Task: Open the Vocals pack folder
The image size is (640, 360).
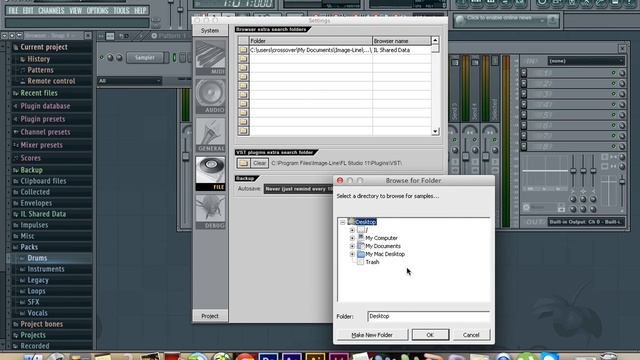Action: [37, 313]
